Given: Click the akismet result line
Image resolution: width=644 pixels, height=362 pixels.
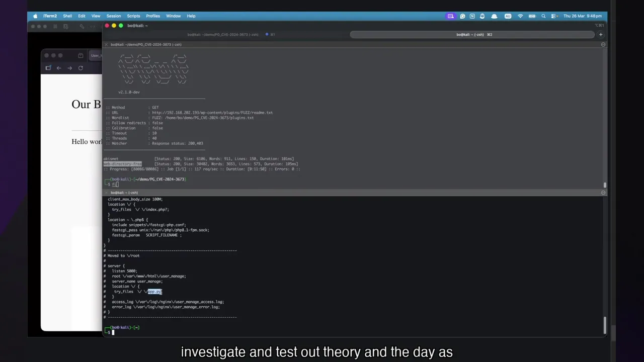Looking at the screenshot, I should pyautogui.click(x=199, y=159).
